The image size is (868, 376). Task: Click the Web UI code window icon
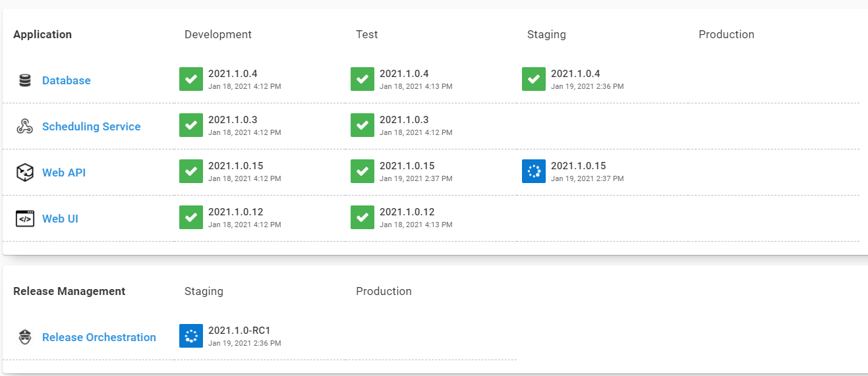click(25, 219)
